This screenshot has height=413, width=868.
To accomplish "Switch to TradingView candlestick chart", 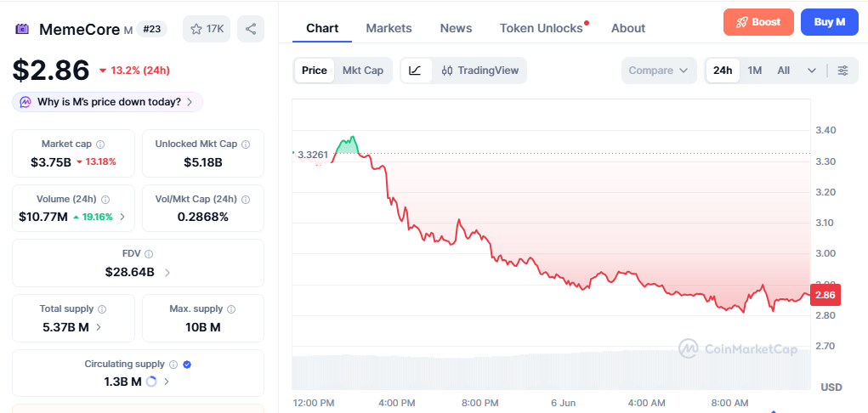I will point(480,71).
